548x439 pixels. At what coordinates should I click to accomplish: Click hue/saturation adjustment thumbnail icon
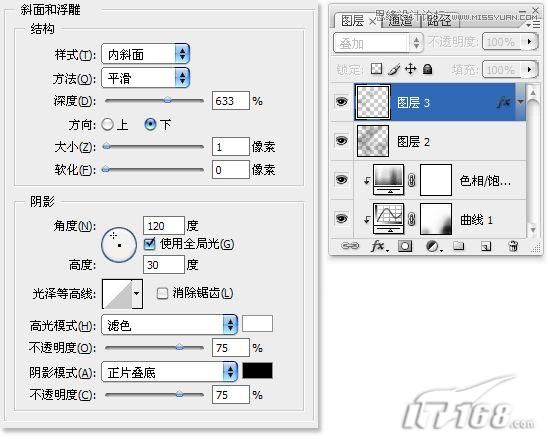pyautogui.click(x=388, y=180)
